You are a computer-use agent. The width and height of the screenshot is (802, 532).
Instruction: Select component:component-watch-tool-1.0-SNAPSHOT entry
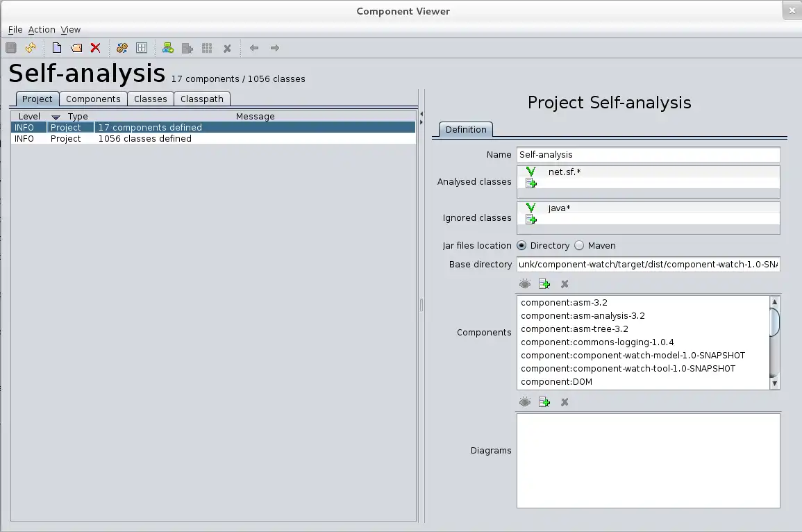point(644,369)
